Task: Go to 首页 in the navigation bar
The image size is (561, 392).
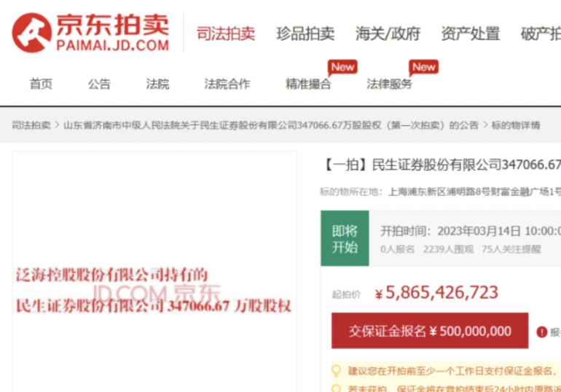Action: click(x=41, y=84)
